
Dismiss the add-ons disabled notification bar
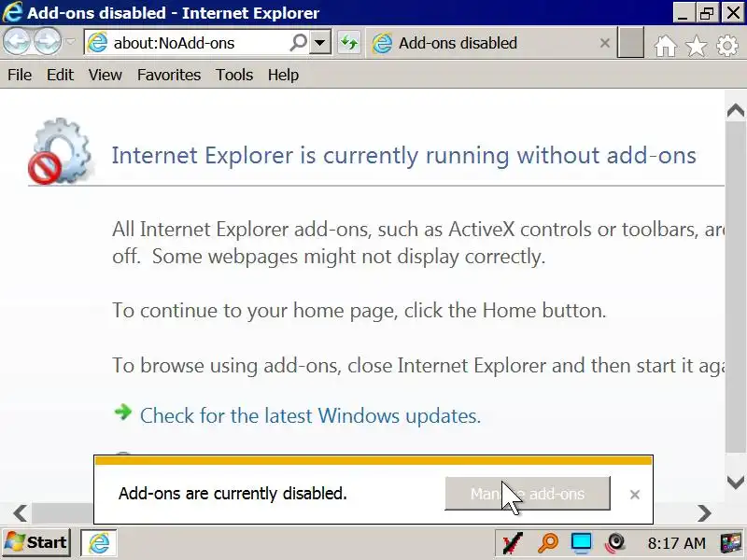pos(635,495)
